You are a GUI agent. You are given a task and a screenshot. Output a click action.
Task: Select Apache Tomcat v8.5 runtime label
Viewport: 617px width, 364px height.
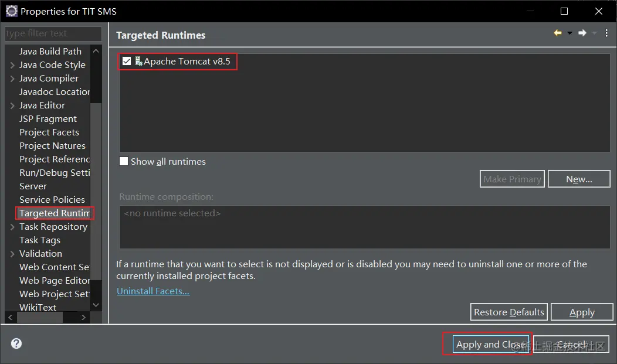[x=187, y=62]
